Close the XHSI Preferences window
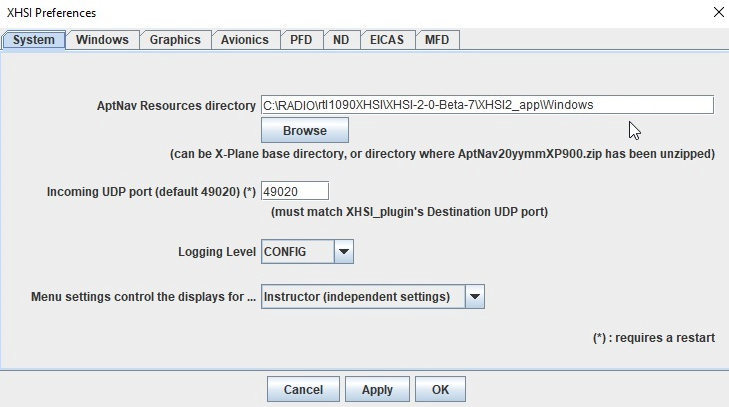 (x=719, y=12)
